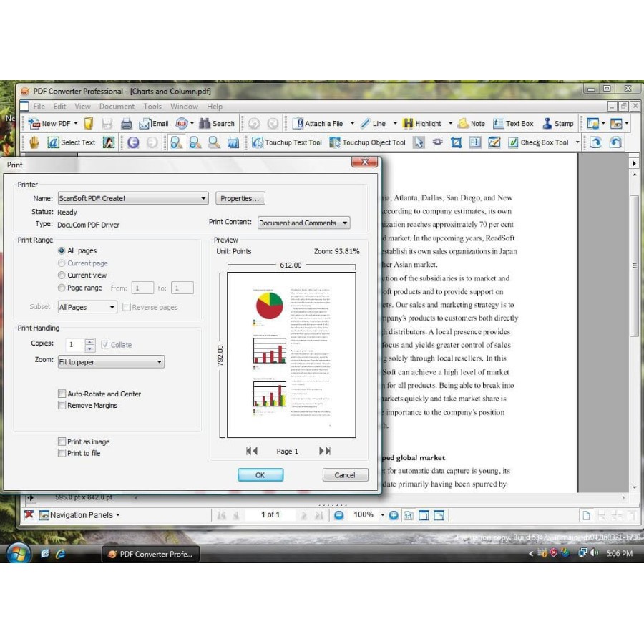The image size is (644, 644).
Task: Click the Select Image snapshot icon
Action: tap(109, 142)
